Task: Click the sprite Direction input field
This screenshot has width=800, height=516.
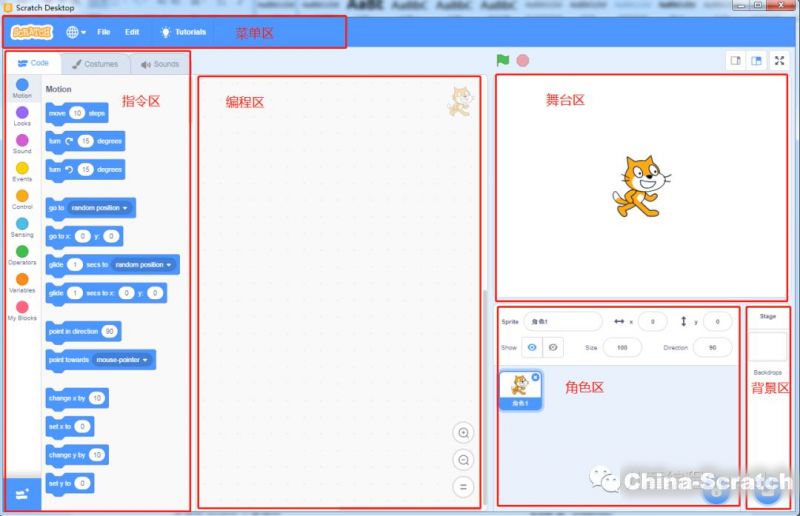Action: [x=712, y=347]
